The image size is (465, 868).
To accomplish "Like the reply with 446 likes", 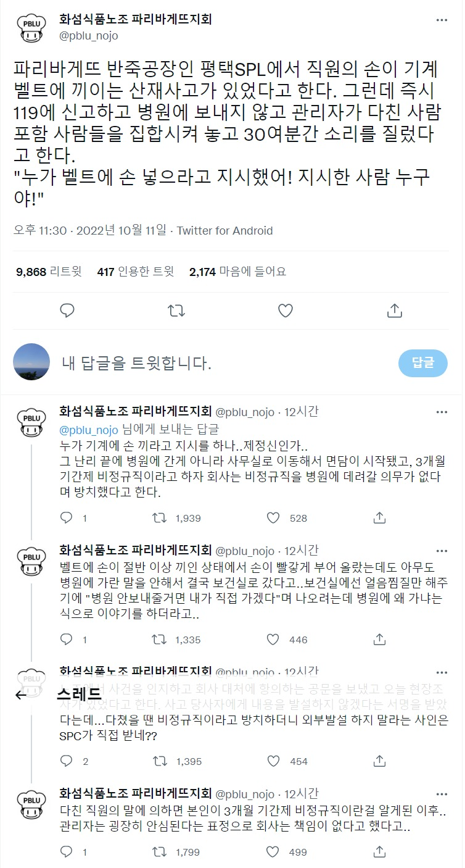I will tap(273, 640).
